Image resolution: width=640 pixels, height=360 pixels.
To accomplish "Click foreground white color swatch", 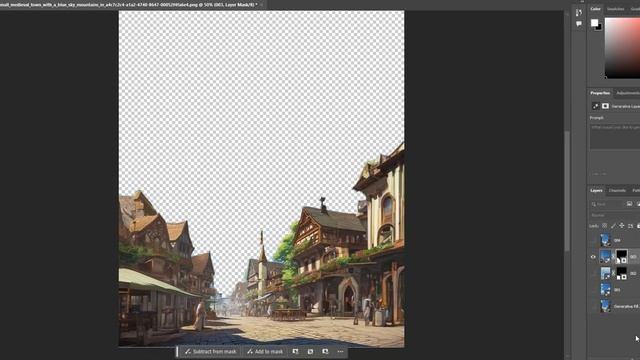I will pyautogui.click(x=594, y=23).
